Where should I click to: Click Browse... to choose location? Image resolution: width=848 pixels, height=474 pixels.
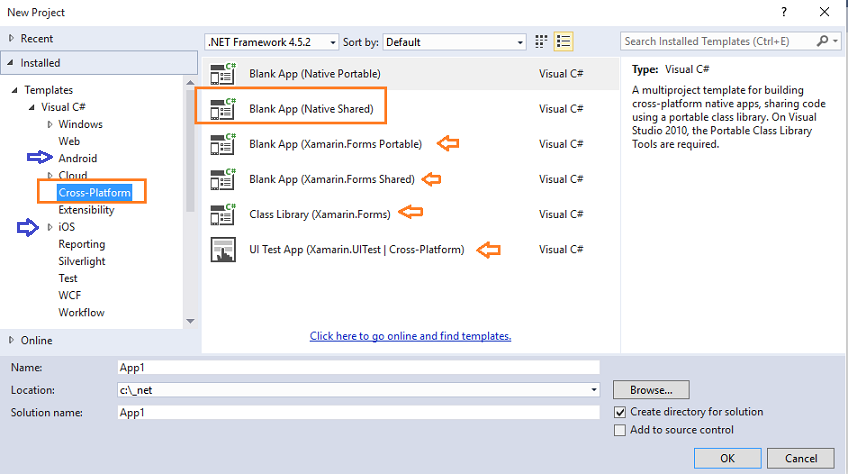coord(651,390)
